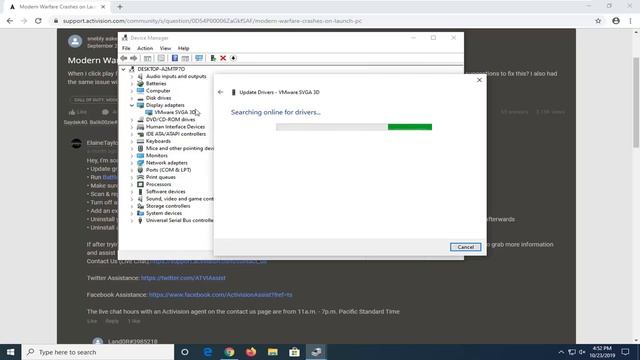Bookmark page with the star icon in Chrome
This screenshot has width=640, height=360.
pos(598,21)
